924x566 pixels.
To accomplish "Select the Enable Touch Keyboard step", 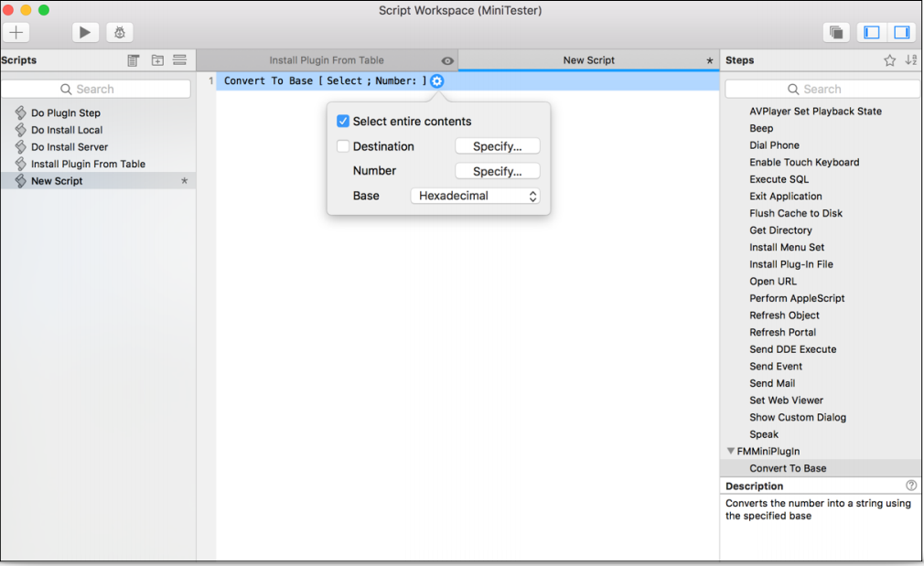I will tap(804, 162).
